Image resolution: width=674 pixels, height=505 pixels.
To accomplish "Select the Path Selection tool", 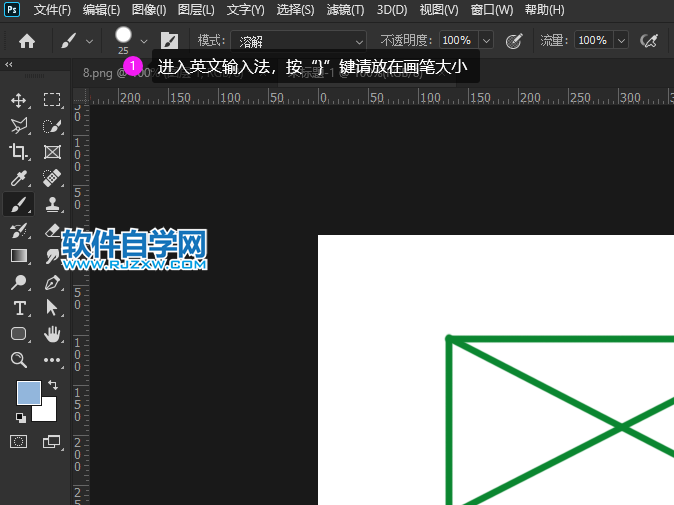I will pyautogui.click(x=52, y=308).
